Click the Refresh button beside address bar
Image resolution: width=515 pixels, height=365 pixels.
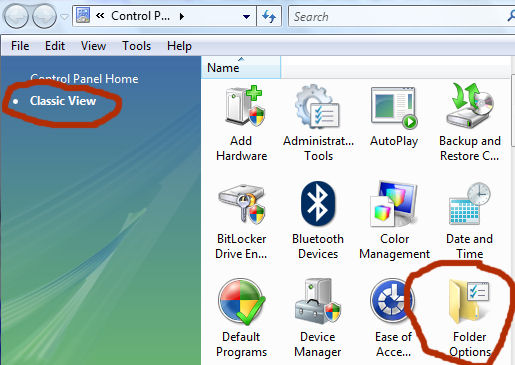click(269, 16)
